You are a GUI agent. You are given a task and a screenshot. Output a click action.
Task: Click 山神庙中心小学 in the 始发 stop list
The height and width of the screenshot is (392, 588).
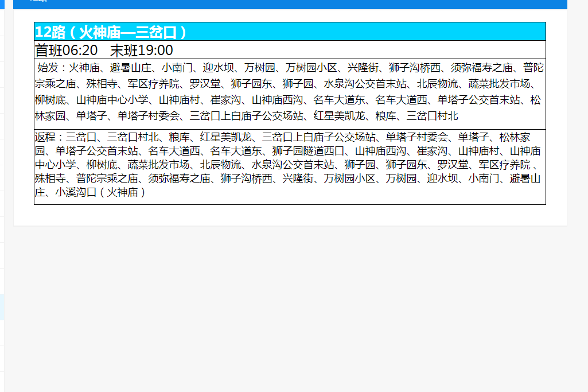112,100
